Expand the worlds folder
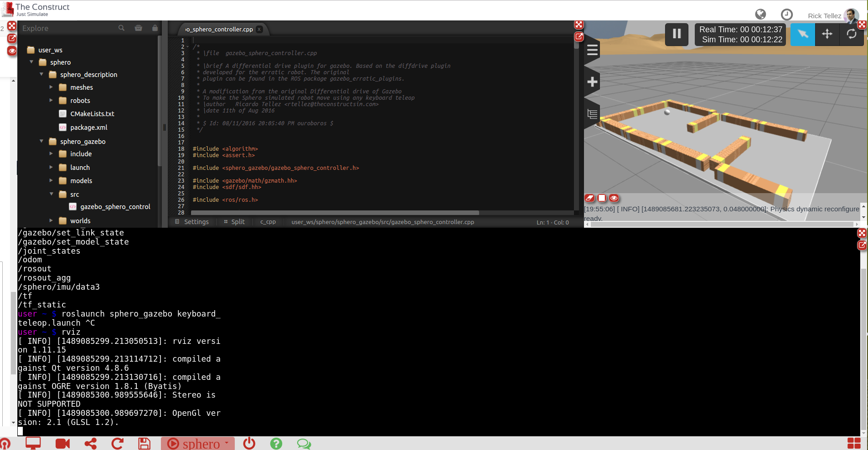The width and height of the screenshot is (868, 450). click(51, 220)
